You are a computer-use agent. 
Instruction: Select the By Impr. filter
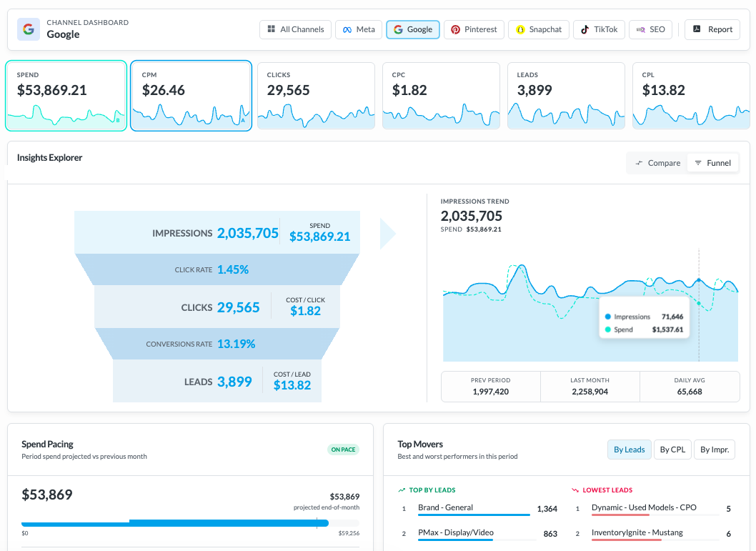pyautogui.click(x=715, y=450)
